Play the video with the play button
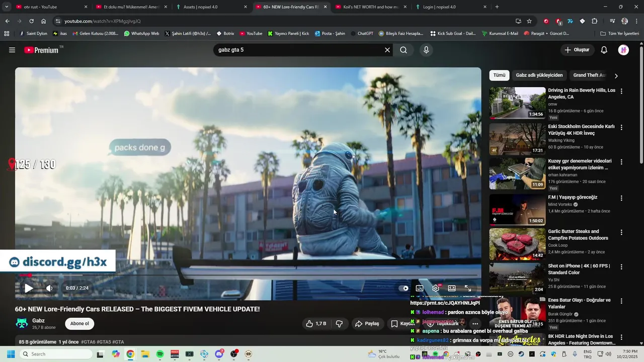This screenshot has height=362, width=644. pyautogui.click(x=29, y=288)
